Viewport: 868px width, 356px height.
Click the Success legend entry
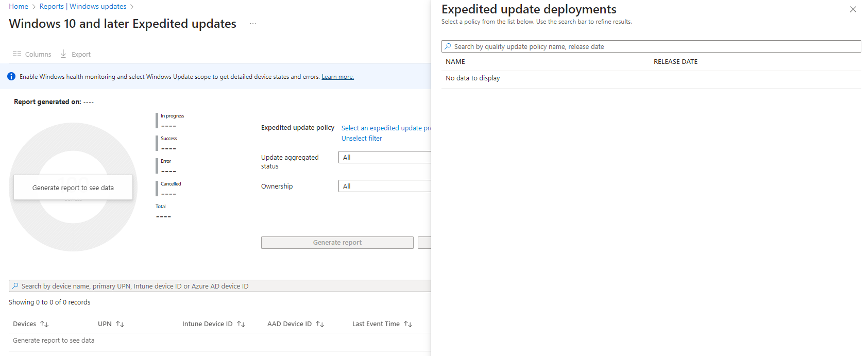(x=167, y=143)
